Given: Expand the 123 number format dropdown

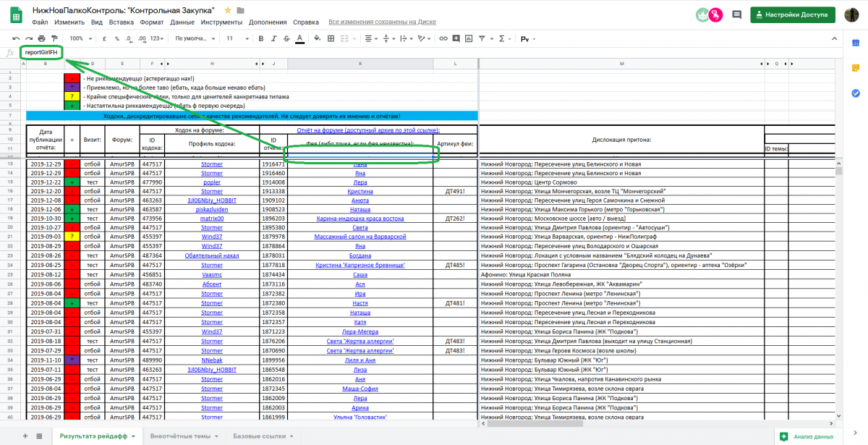Looking at the screenshot, I should (157, 38).
